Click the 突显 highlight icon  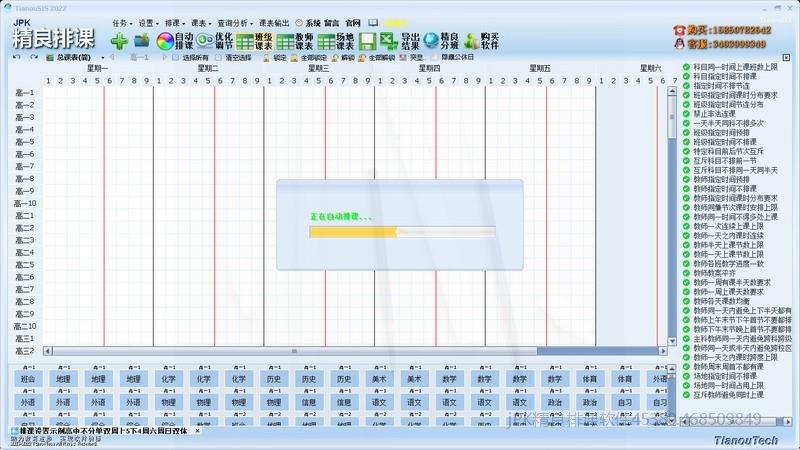point(403,58)
